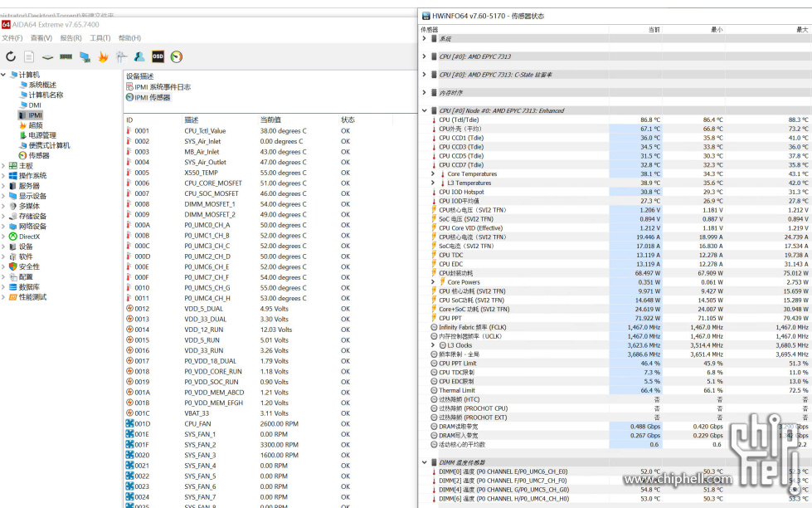Expand the 主板 tree node

[3, 166]
